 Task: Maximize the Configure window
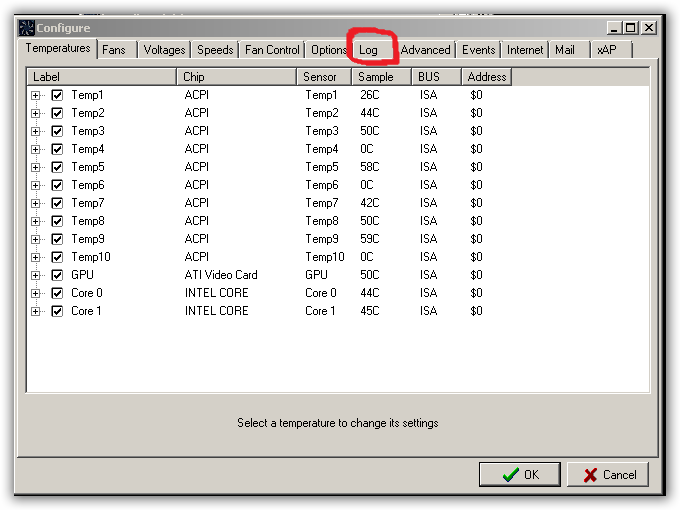point(631,28)
